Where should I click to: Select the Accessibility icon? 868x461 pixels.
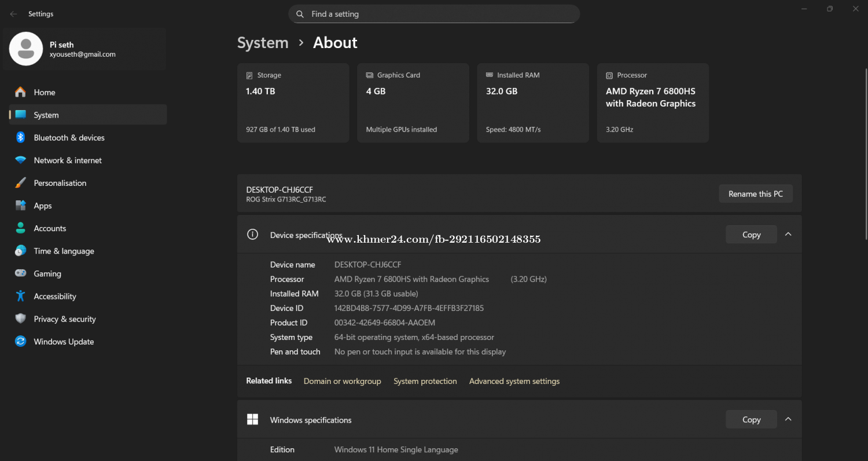click(21, 296)
